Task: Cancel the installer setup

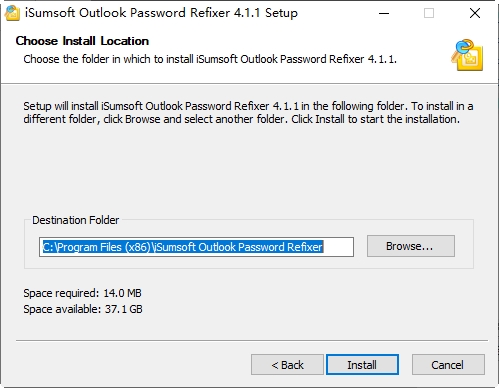Action: pyautogui.click(x=448, y=365)
